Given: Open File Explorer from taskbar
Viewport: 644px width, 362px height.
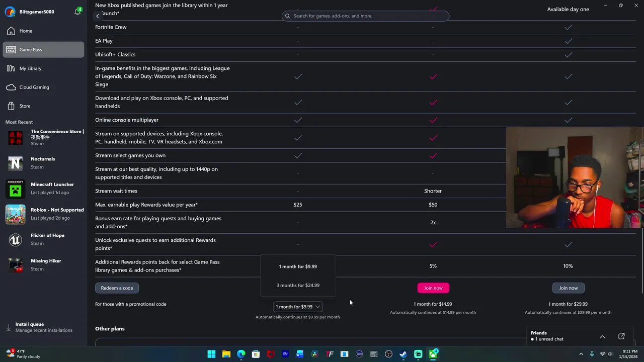Looking at the screenshot, I should (226, 354).
